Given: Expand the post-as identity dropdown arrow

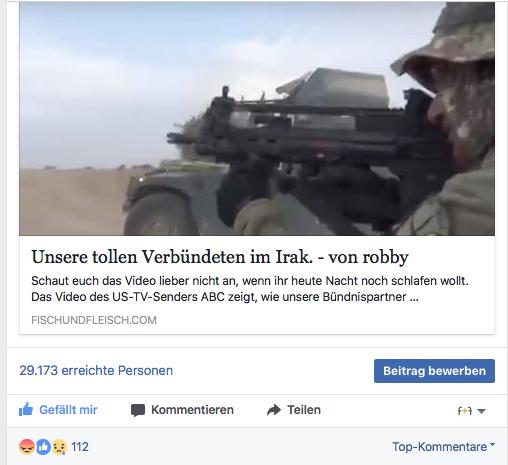Looking at the screenshot, I should pyautogui.click(x=481, y=411).
